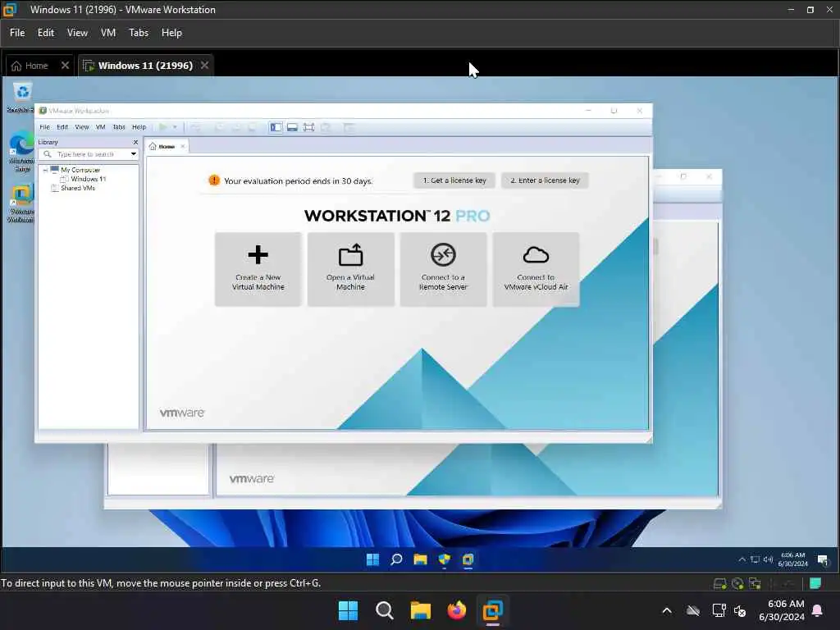840x630 pixels.
Task: Click host tray muted volume icon
Action: pos(741,610)
